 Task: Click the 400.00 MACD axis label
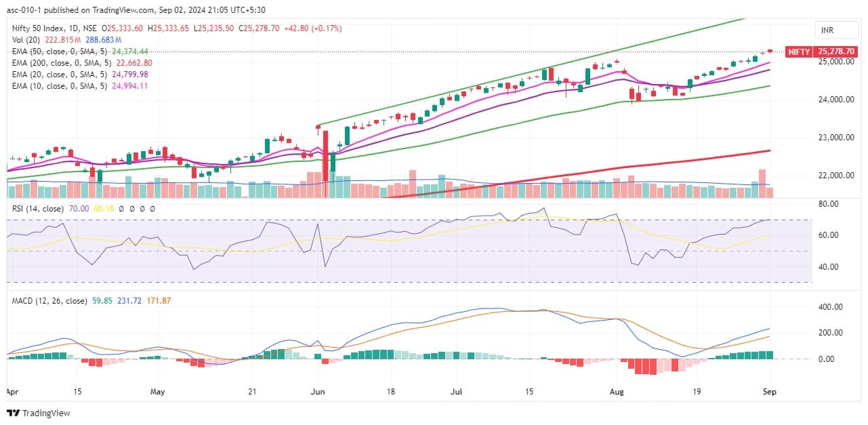tap(831, 307)
